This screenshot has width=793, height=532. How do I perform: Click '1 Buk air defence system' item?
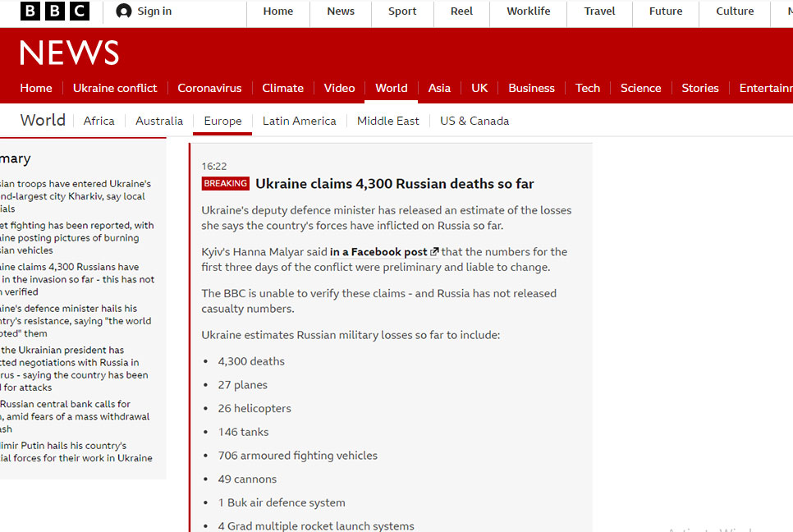tap(282, 502)
